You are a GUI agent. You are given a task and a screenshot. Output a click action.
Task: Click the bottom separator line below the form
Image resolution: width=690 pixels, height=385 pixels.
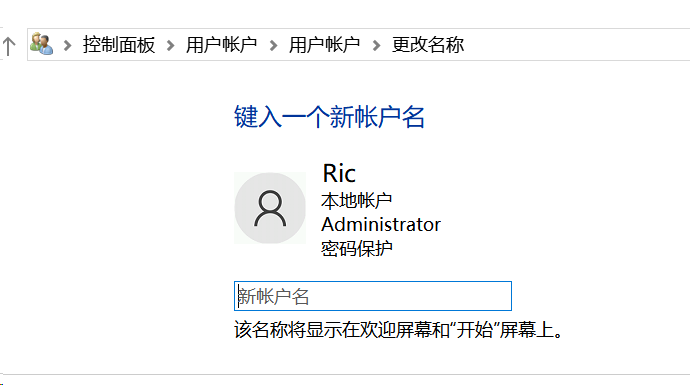point(345,375)
